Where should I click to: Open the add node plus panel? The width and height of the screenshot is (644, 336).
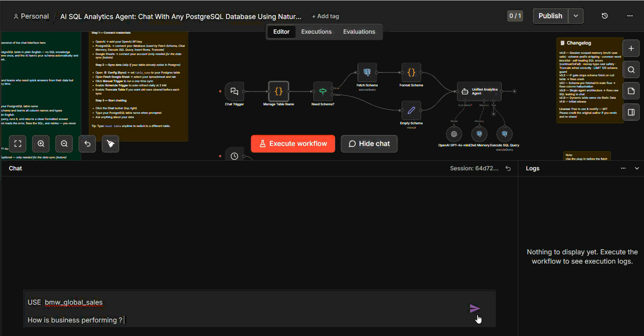coord(631,48)
